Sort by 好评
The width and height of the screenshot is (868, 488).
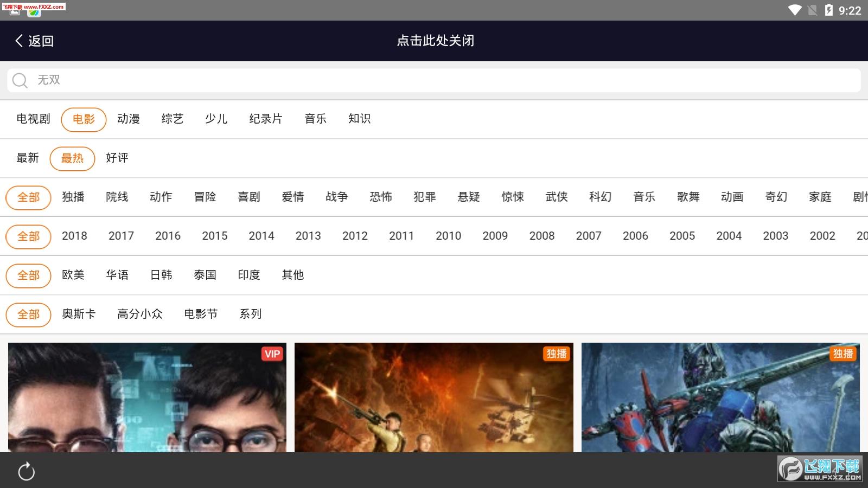117,158
